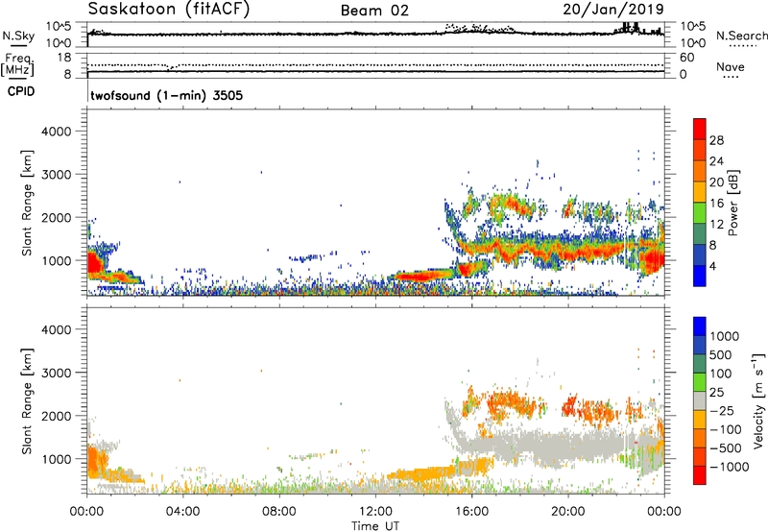Click the "Power [dB]" color bar title
Image resolution: width=768 pixels, height=532 pixels.
tap(733, 203)
